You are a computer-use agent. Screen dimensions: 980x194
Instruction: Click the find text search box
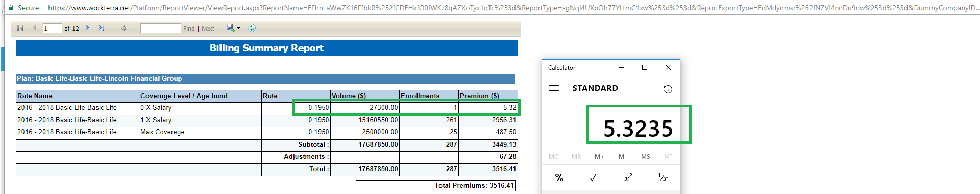[x=160, y=29]
